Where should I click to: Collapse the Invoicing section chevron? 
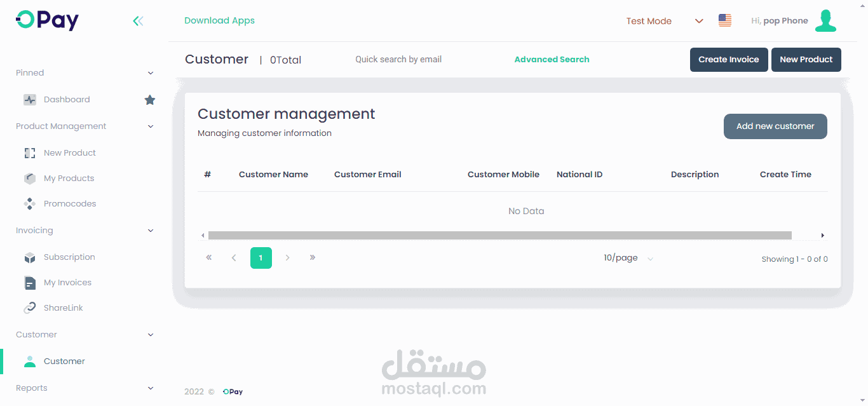[151, 231]
